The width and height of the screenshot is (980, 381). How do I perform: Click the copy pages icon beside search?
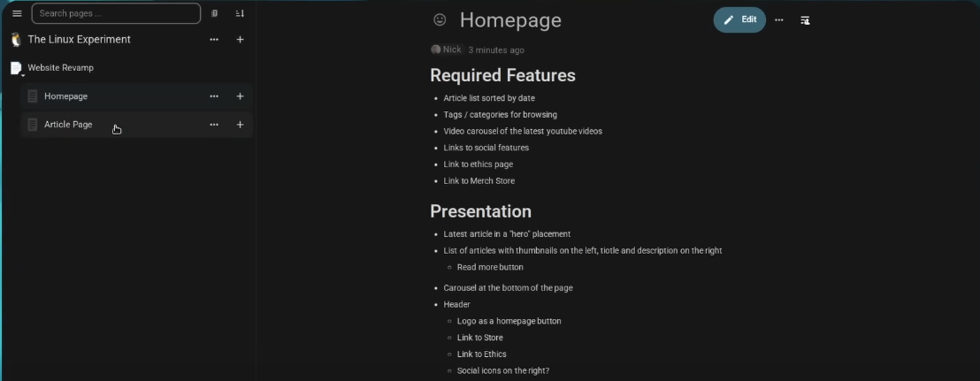pos(214,13)
